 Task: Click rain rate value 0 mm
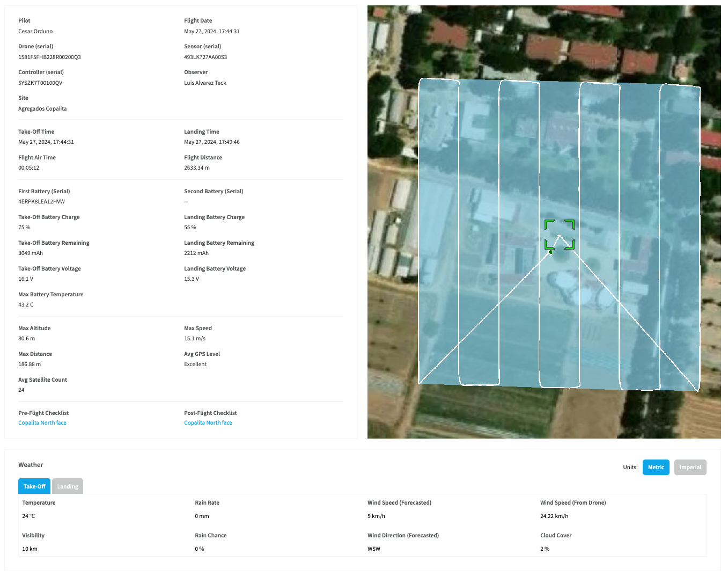(x=202, y=516)
